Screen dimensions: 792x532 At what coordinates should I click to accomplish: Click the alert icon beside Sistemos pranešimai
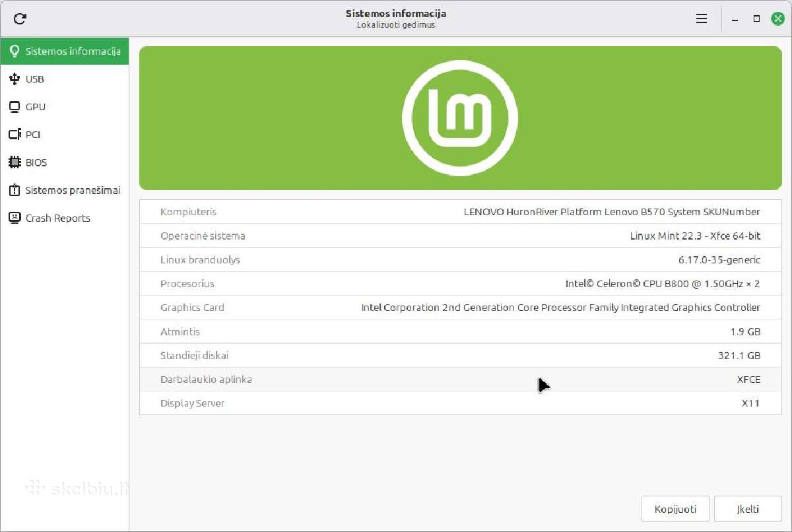coord(15,190)
